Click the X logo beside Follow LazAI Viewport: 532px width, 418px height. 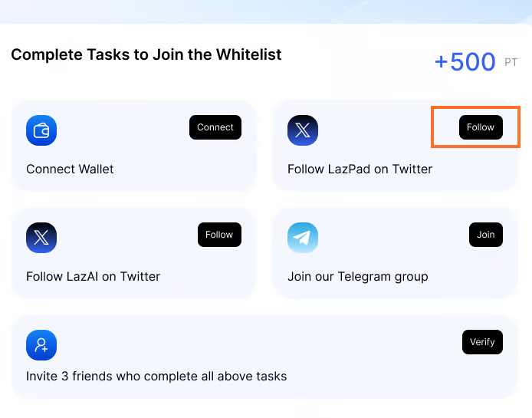coord(41,238)
